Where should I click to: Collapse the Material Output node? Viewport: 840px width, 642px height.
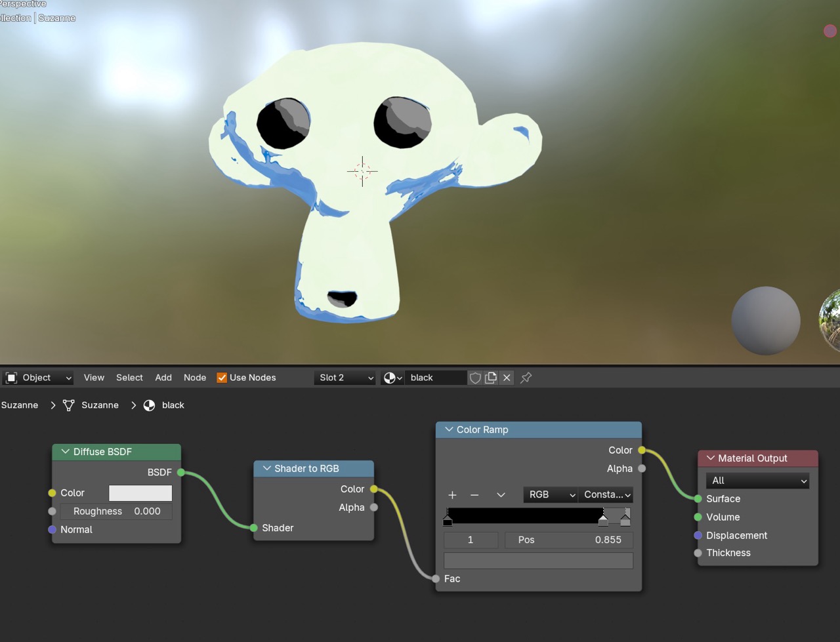point(711,458)
